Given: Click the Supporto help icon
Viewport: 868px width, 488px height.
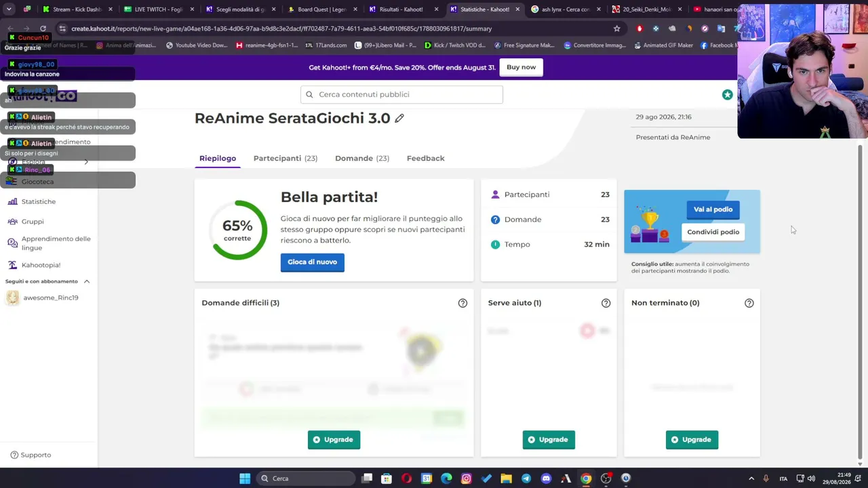Looking at the screenshot, I should [14, 455].
